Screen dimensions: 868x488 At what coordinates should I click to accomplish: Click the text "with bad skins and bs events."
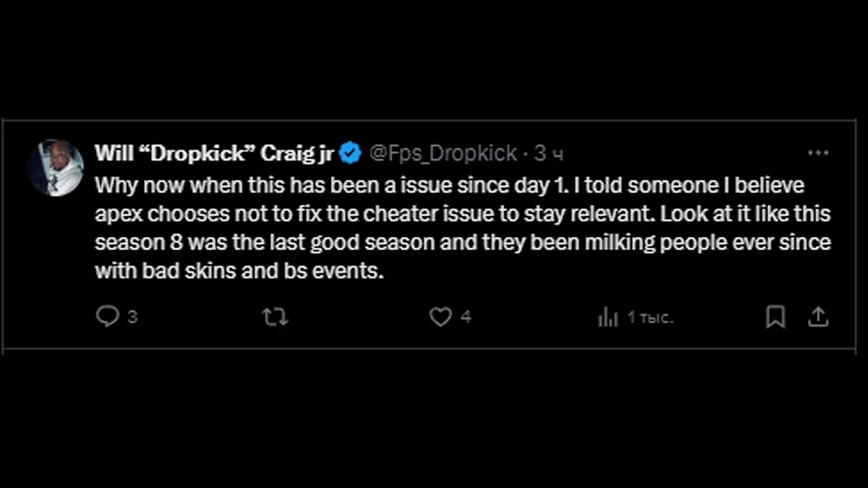point(238,270)
